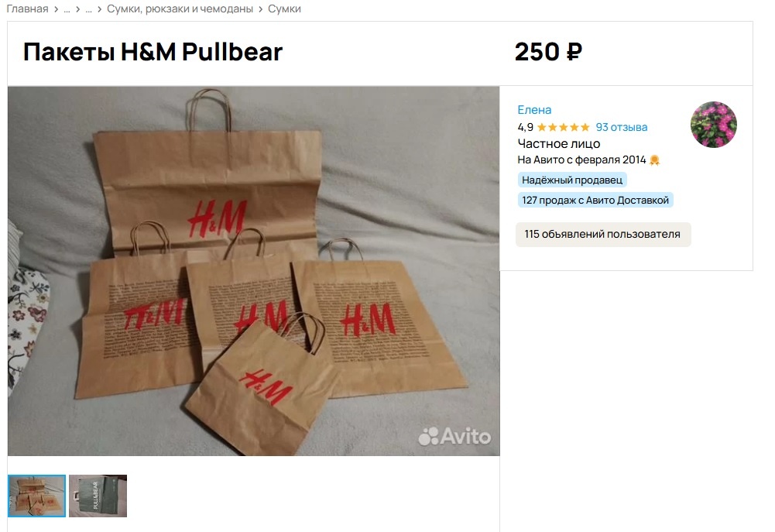Show 115 объявлений пользователя
The width and height of the screenshot is (775, 532).
tap(603, 235)
